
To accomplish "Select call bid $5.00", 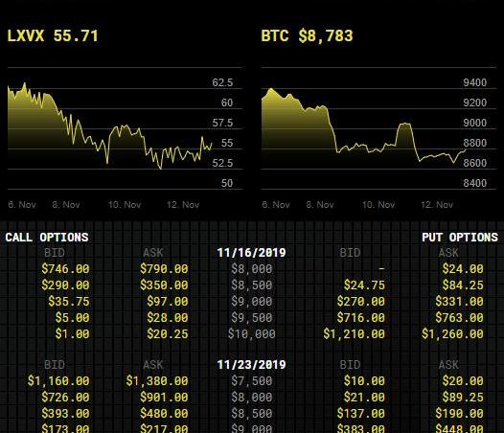I will click(72, 318).
